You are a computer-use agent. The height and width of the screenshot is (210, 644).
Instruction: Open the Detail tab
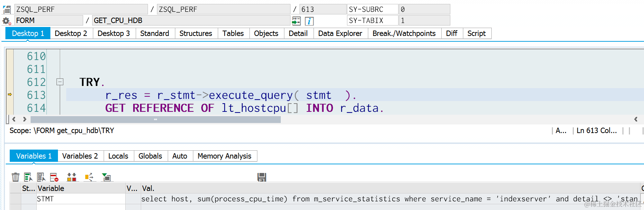click(298, 33)
